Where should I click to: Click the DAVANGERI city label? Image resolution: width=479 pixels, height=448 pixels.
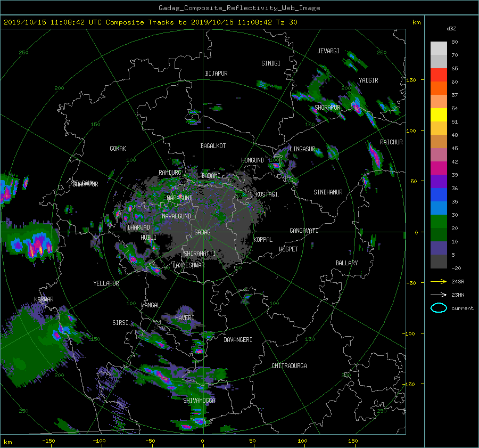pyautogui.click(x=238, y=340)
